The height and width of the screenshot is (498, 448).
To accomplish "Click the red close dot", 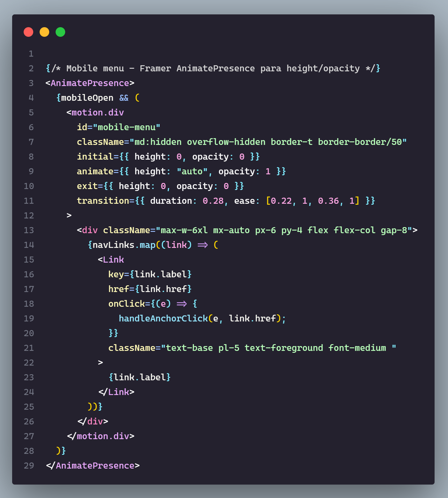I will click(28, 32).
